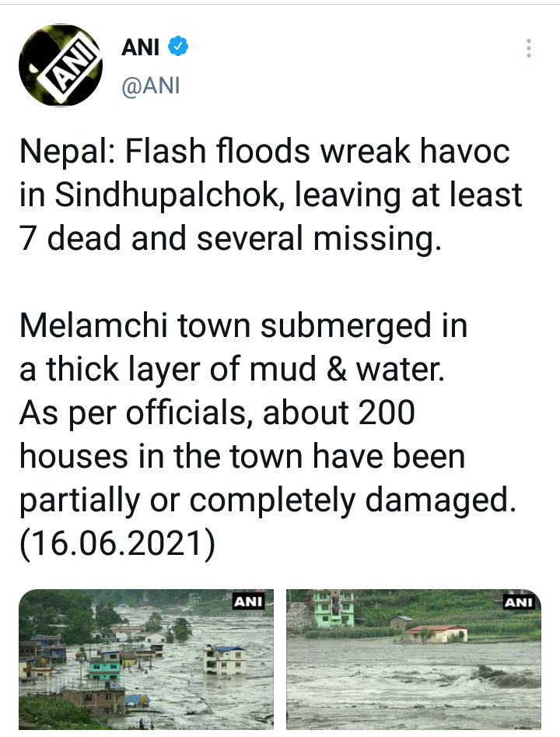Screen dimensions: 560x737
Task: Click the blue verified badge
Action: coord(179,47)
